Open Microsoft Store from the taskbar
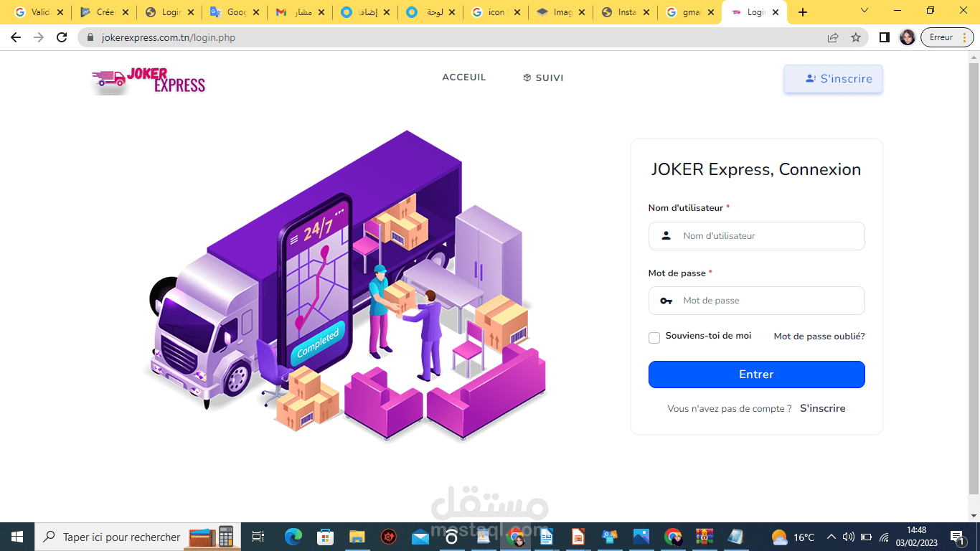The image size is (980, 551). (325, 537)
